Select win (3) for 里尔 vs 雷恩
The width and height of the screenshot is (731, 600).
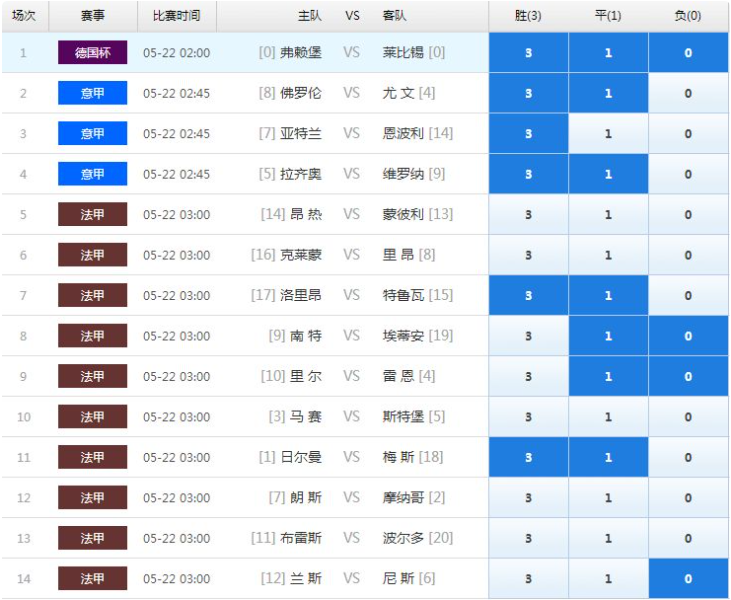point(528,376)
